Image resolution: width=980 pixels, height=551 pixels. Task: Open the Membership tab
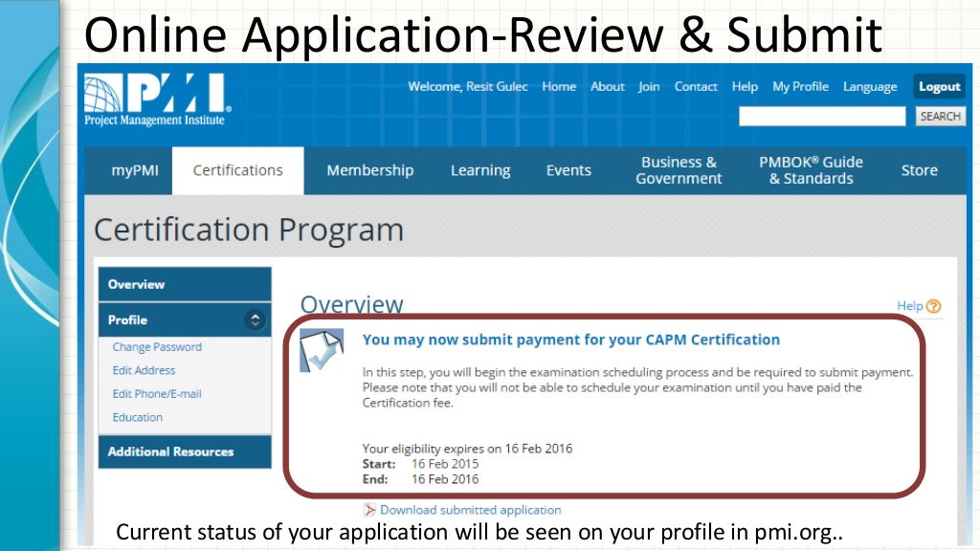pyautogui.click(x=370, y=170)
